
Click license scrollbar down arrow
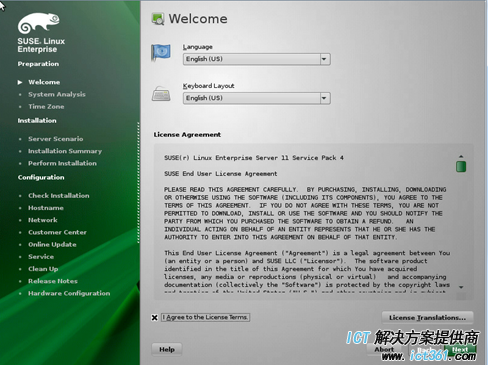461,287
